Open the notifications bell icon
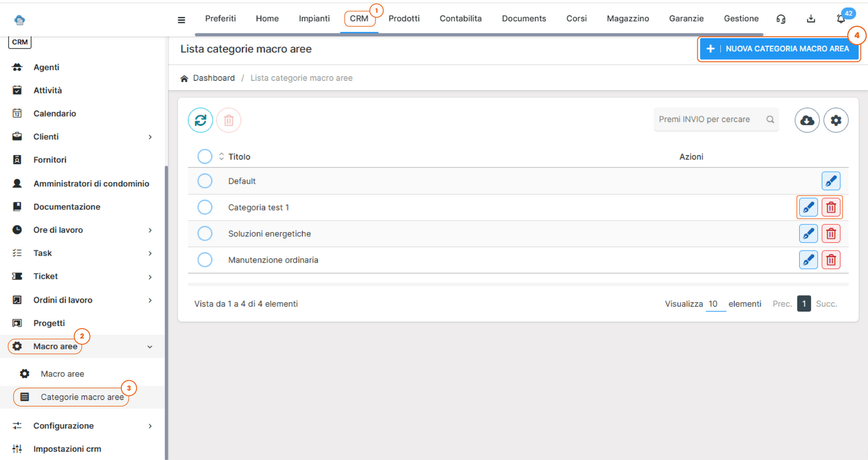 840,19
